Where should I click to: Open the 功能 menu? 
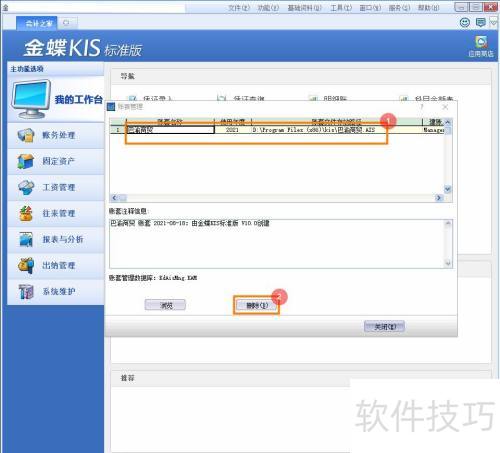coord(268,8)
